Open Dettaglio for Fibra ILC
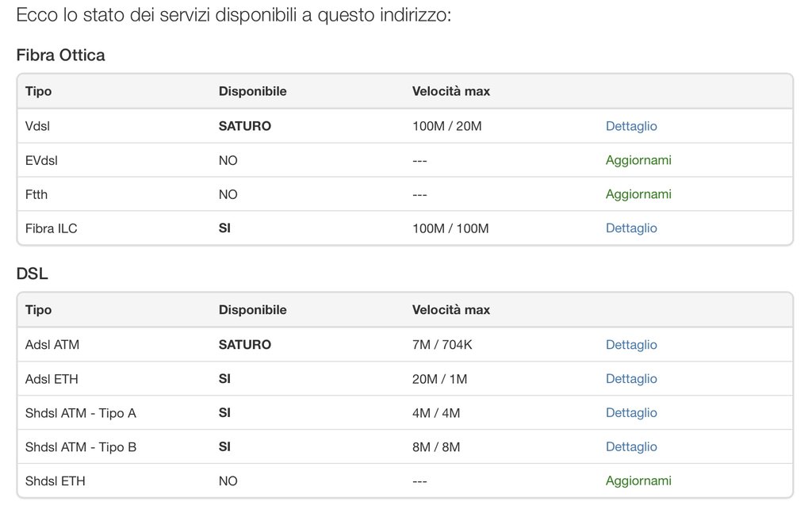Viewport: 812px width, 513px height. 631,228
